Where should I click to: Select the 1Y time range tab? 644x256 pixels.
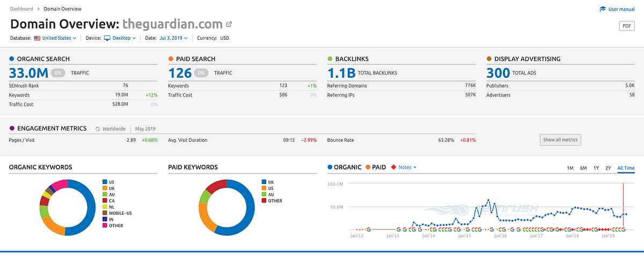tap(596, 168)
